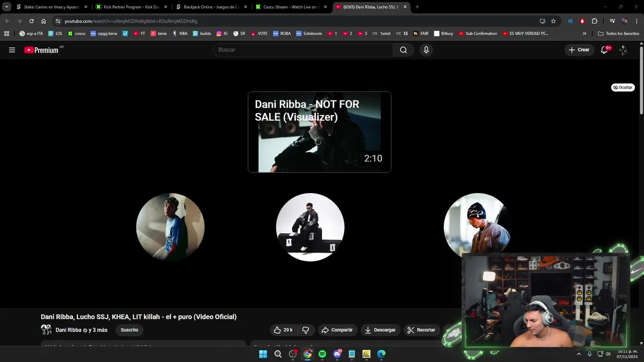Image resolution: width=644 pixels, height=362 pixels.
Task: Open the NBA bookmark
Action: 180,34
